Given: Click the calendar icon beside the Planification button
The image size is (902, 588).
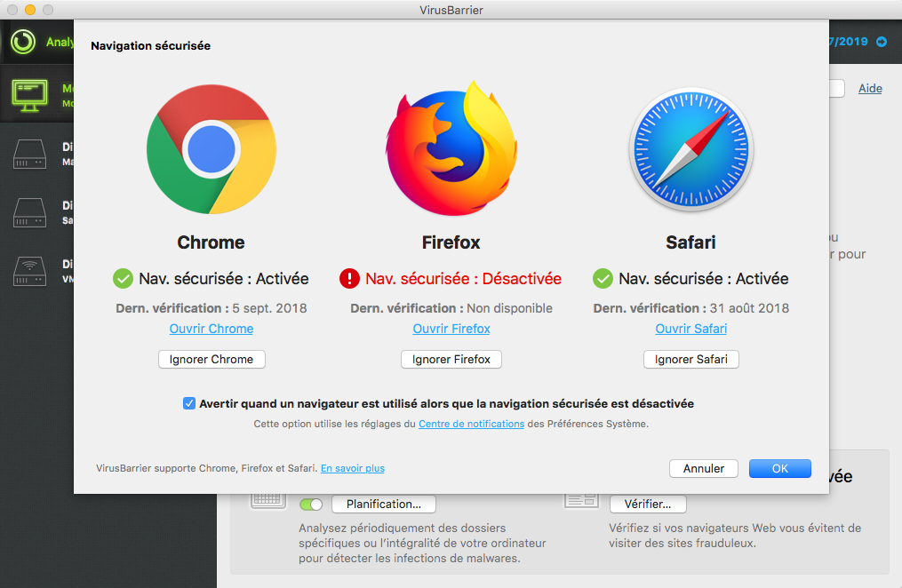Looking at the screenshot, I should point(268,501).
